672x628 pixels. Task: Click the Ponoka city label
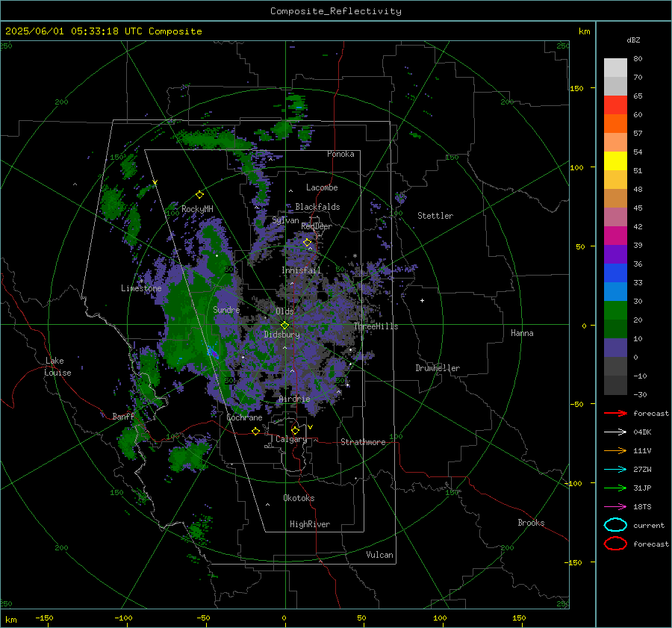(x=340, y=154)
